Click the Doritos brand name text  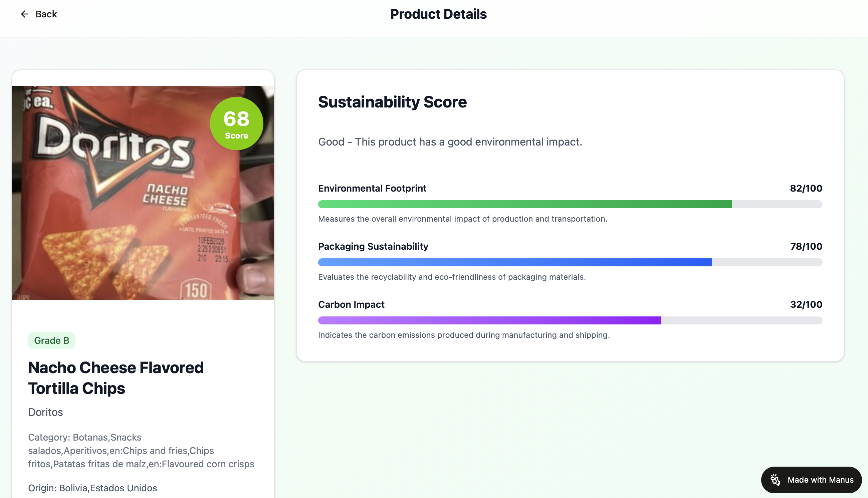(45, 412)
